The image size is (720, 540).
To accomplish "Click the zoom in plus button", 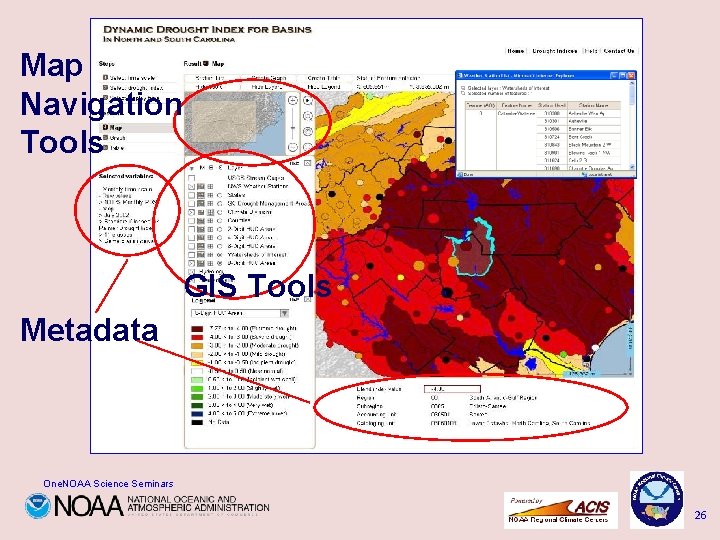I will [292, 100].
